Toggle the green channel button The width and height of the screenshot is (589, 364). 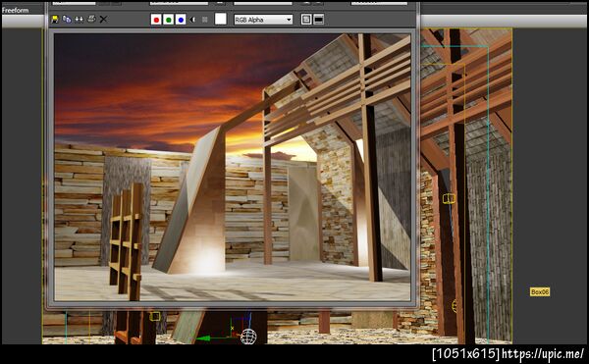coord(168,20)
